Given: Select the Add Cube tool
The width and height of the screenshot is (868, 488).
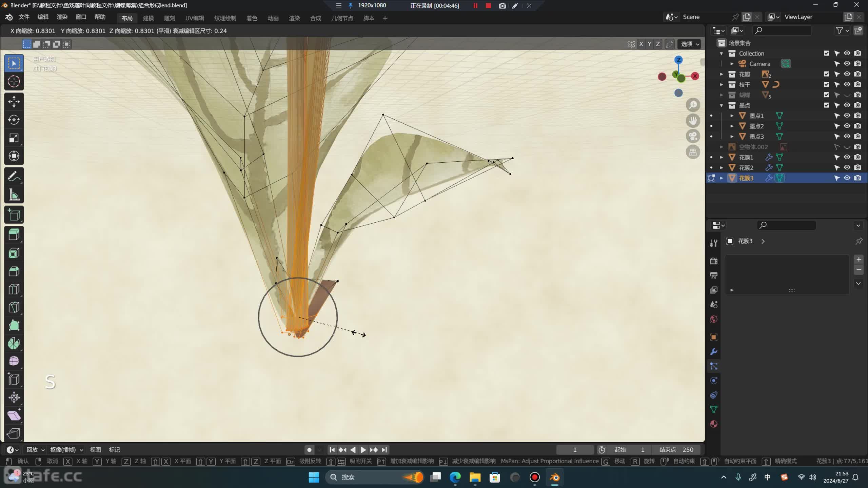Looking at the screenshot, I should click(x=14, y=215).
